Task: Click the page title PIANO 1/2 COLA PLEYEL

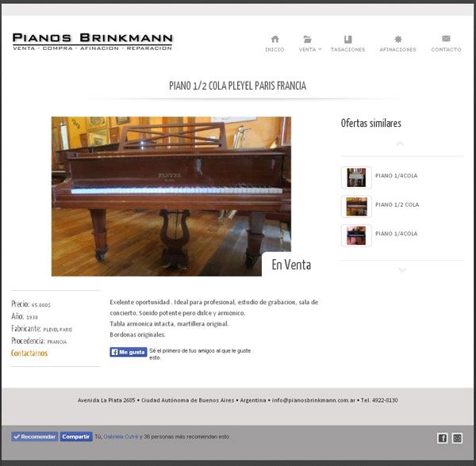Action: tap(237, 86)
